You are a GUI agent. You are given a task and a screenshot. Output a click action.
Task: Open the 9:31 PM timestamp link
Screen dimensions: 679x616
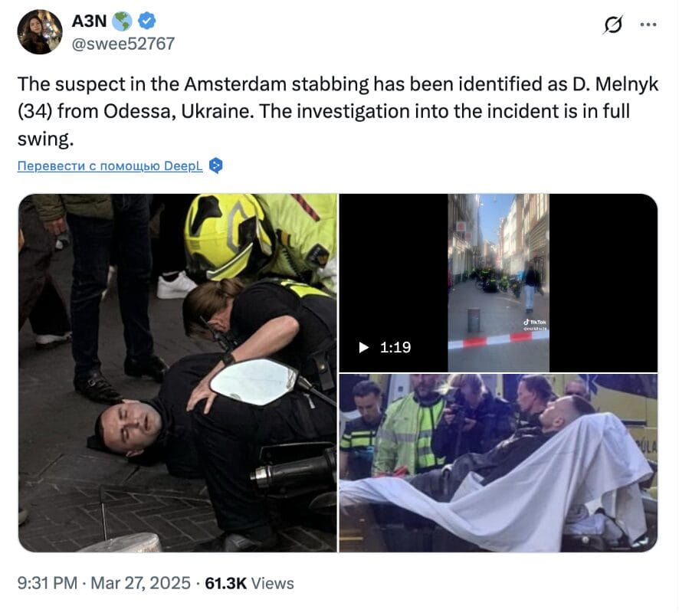coord(48,583)
